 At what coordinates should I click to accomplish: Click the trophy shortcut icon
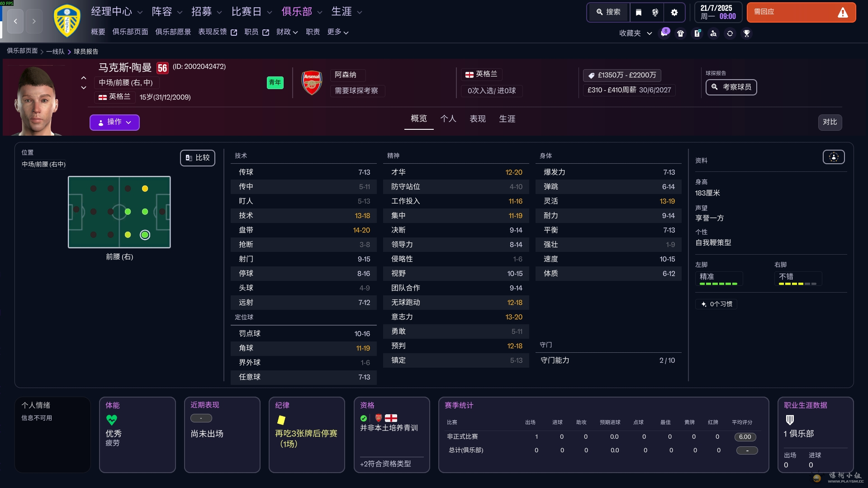coord(747,33)
